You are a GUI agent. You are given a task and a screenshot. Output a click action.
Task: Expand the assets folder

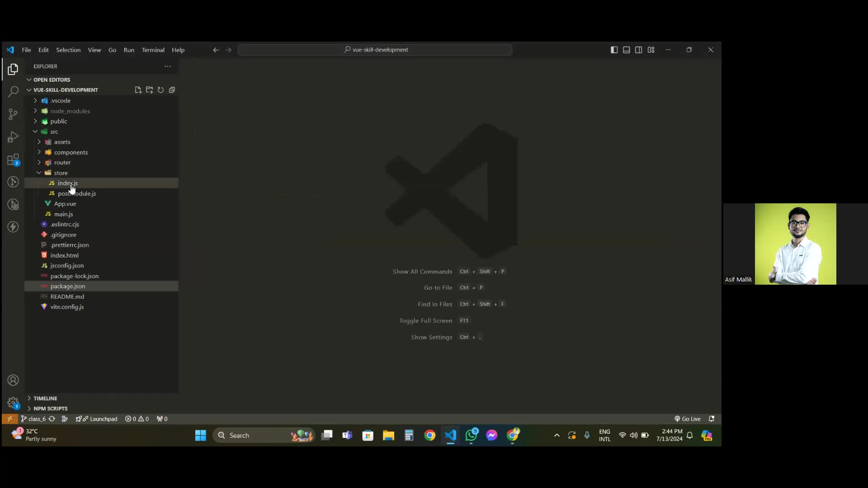click(x=101, y=142)
